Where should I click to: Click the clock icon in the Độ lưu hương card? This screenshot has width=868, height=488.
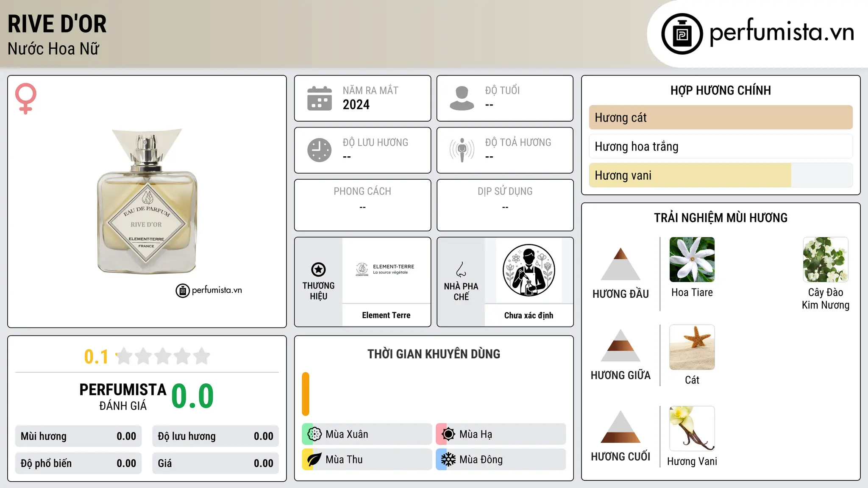tap(320, 150)
